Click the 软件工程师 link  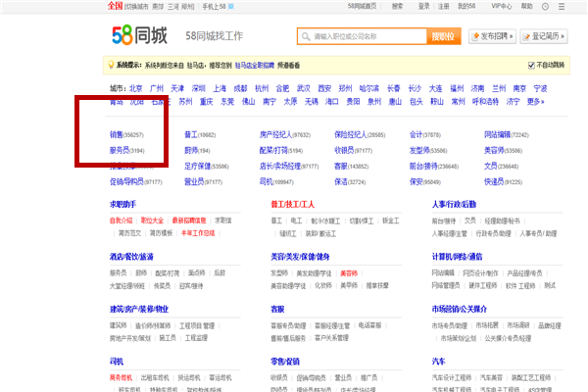[x=520, y=286]
